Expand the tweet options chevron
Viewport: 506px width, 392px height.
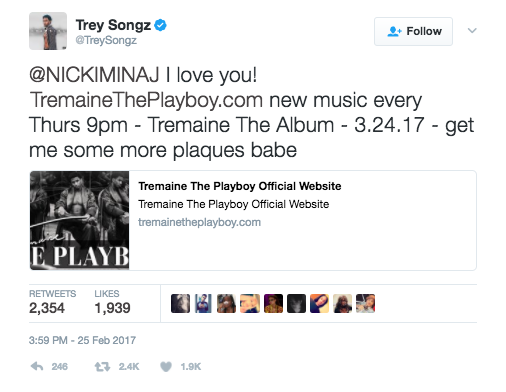point(472,31)
